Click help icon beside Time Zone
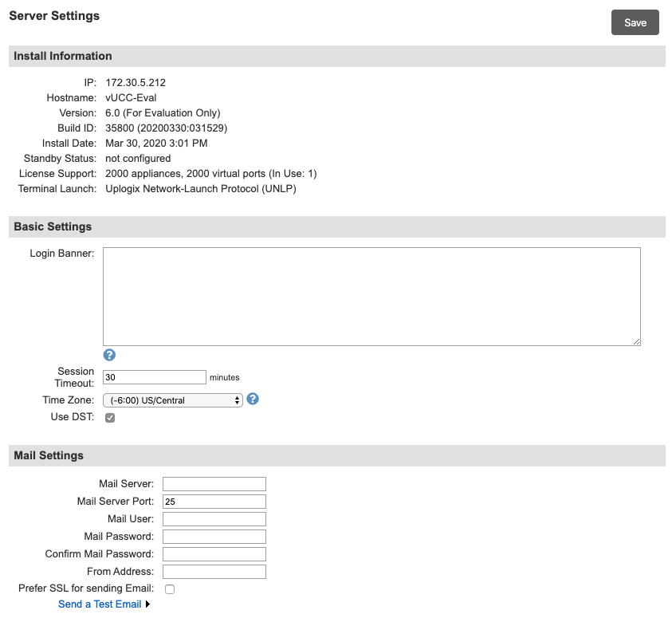 pyautogui.click(x=253, y=399)
